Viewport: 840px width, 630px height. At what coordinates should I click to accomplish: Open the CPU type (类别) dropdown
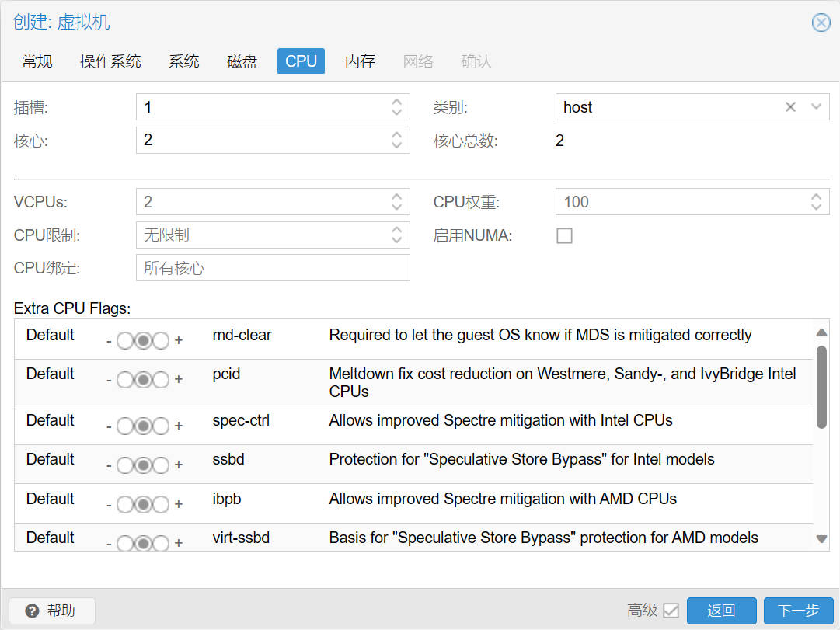click(x=816, y=107)
